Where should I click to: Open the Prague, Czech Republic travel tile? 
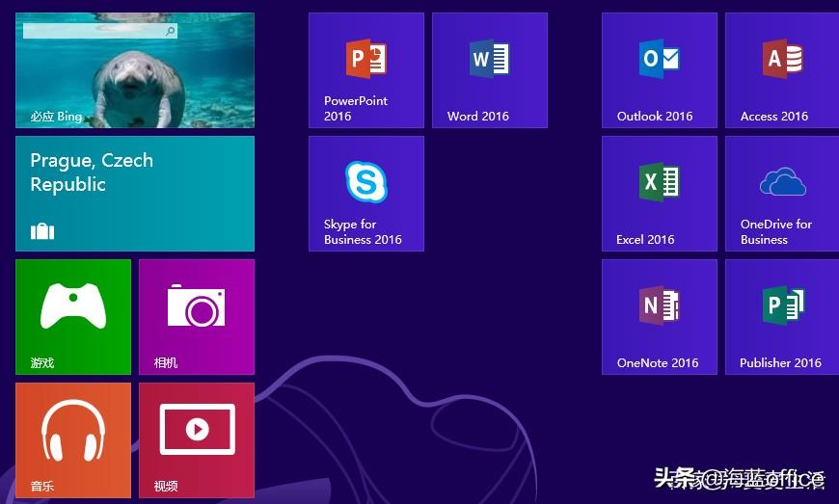[135, 194]
